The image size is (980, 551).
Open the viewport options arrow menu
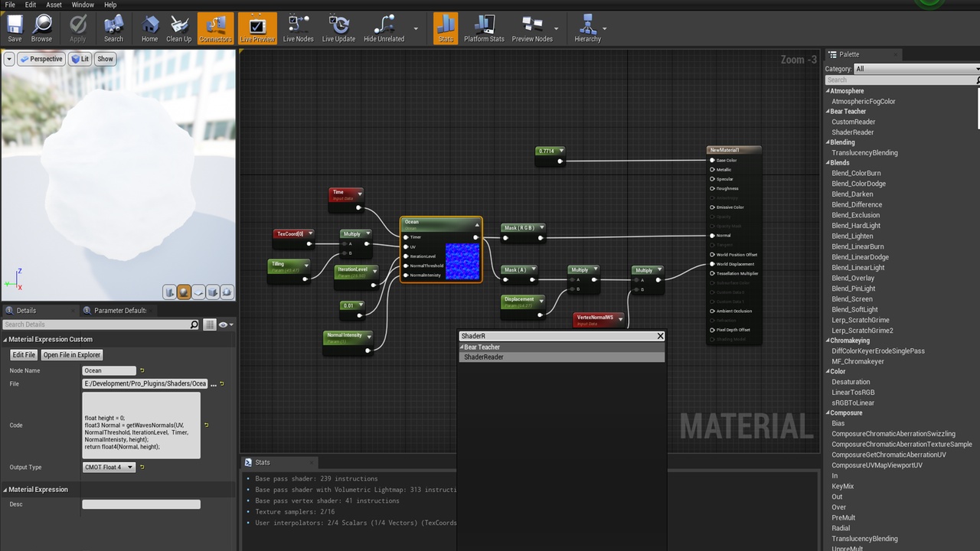click(9, 59)
